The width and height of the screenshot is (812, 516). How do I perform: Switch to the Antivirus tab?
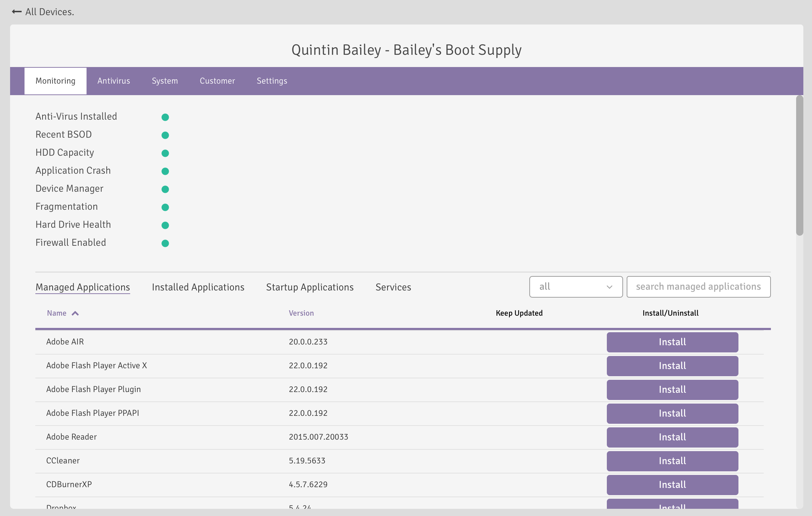coord(114,81)
